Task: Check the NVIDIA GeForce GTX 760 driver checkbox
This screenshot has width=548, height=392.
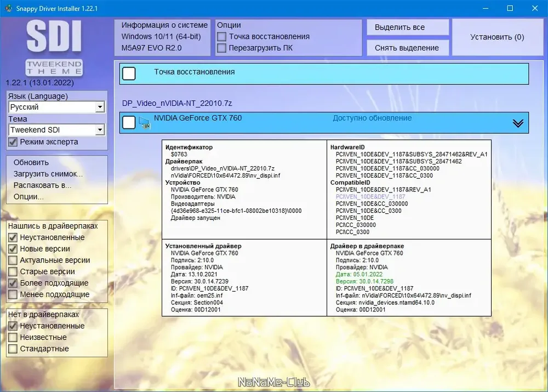Action: click(129, 123)
